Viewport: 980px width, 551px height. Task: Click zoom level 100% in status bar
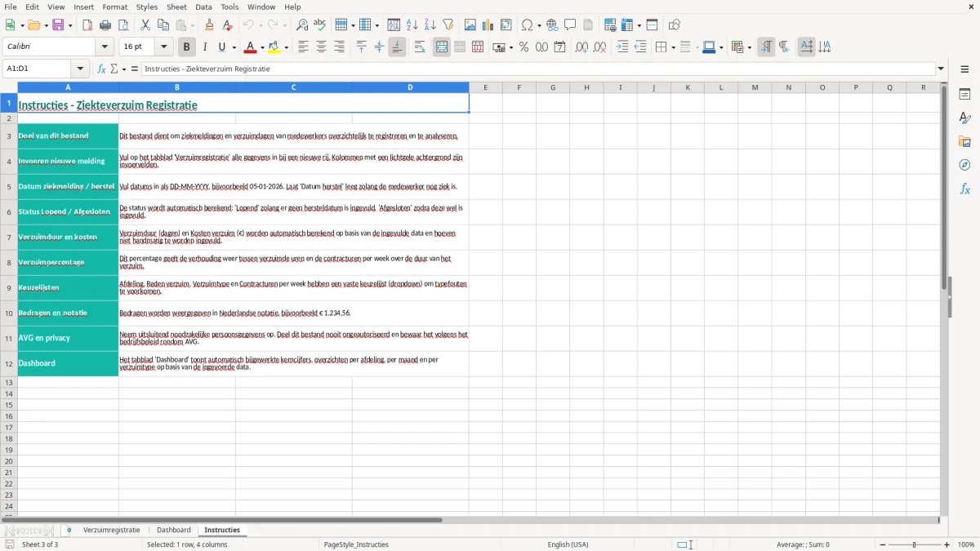(966, 544)
